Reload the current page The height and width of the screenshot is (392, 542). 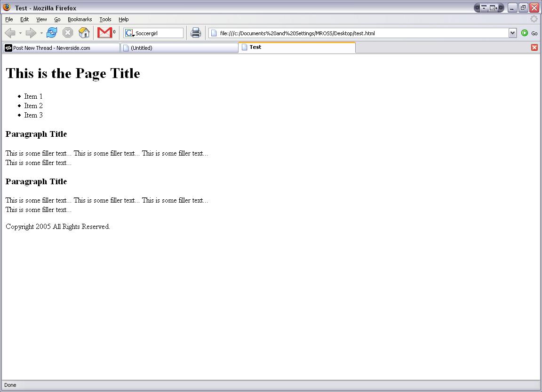[52, 33]
